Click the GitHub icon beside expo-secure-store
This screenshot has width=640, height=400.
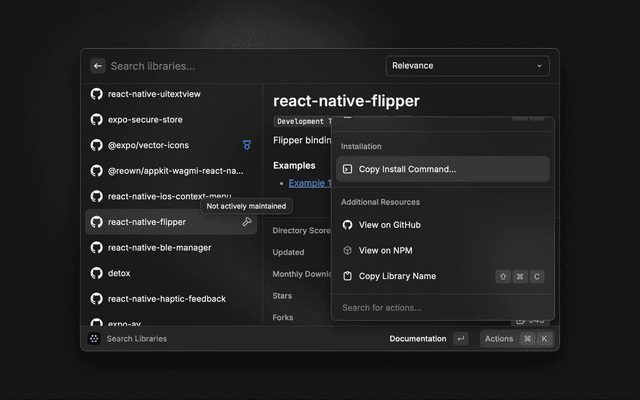tap(97, 119)
